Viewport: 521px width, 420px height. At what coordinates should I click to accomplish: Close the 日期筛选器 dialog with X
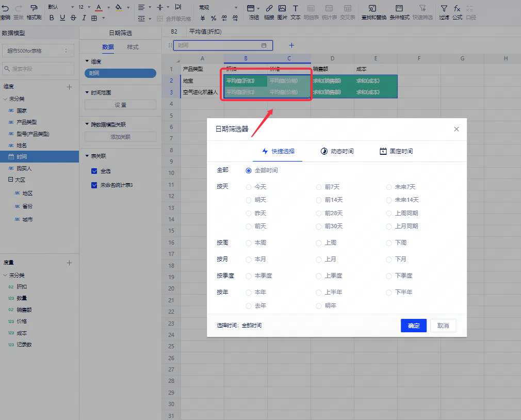[456, 129]
